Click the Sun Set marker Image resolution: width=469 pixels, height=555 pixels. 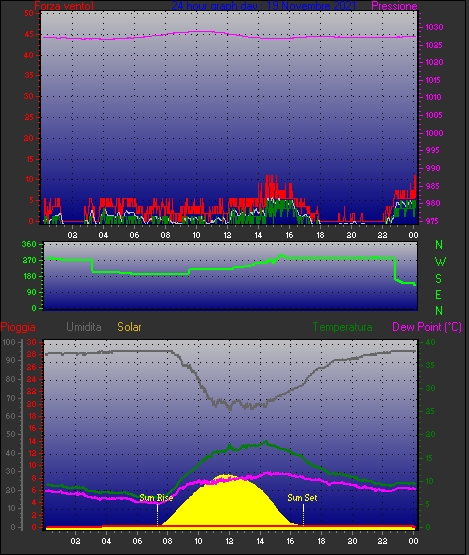(302, 498)
